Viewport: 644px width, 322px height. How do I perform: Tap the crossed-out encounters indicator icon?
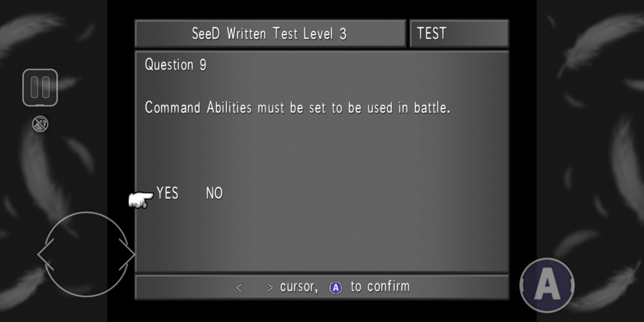[40, 125]
